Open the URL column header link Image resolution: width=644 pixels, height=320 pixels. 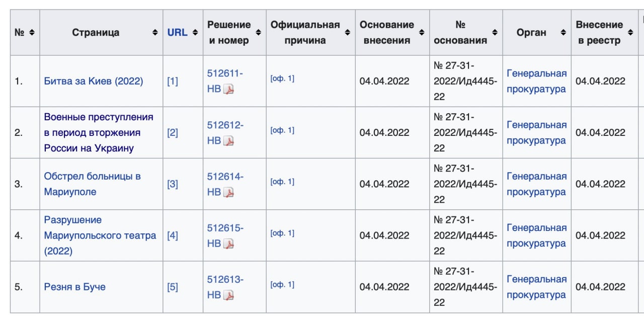(177, 33)
